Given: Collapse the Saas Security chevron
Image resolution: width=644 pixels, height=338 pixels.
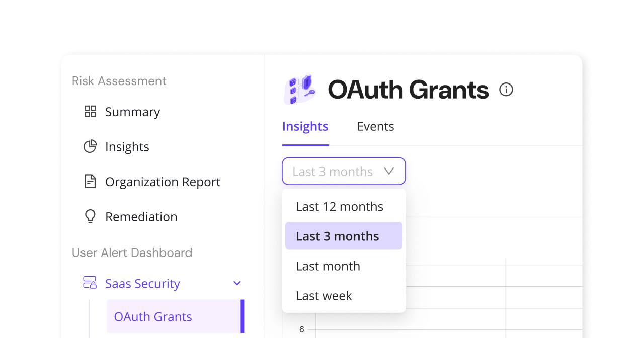Looking at the screenshot, I should pyautogui.click(x=237, y=283).
